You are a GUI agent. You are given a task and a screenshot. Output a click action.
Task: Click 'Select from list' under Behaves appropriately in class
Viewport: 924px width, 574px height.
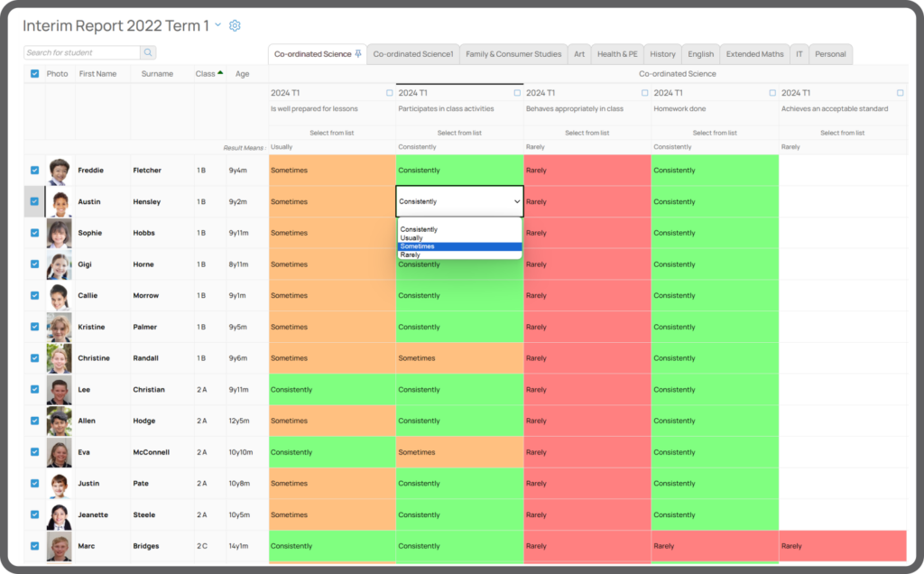tap(587, 133)
